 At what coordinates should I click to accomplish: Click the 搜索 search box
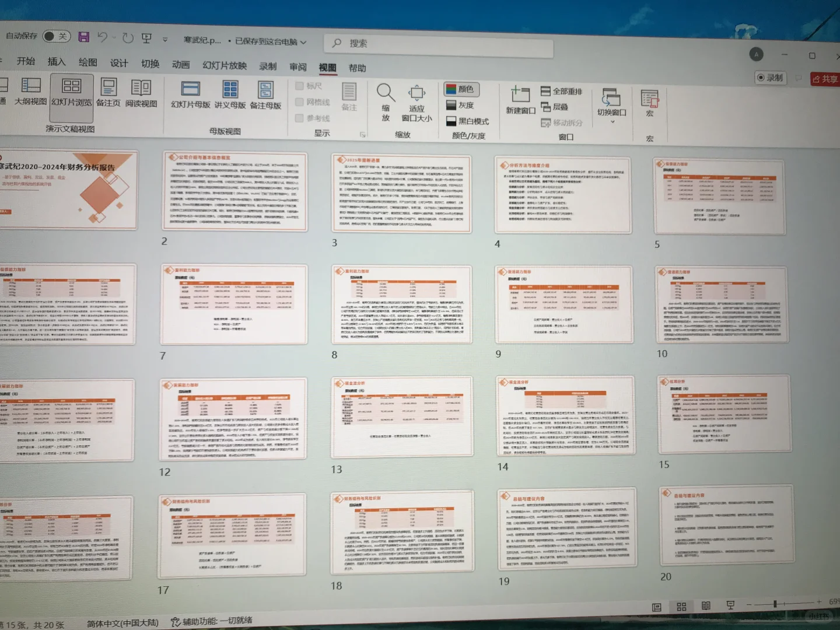[x=438, y=44]
